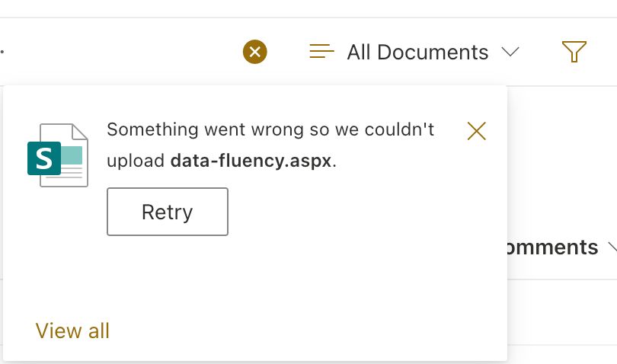Screen dimensions: 617x364
Task: Select the All Documents view label
Action: tap(417, 53)
